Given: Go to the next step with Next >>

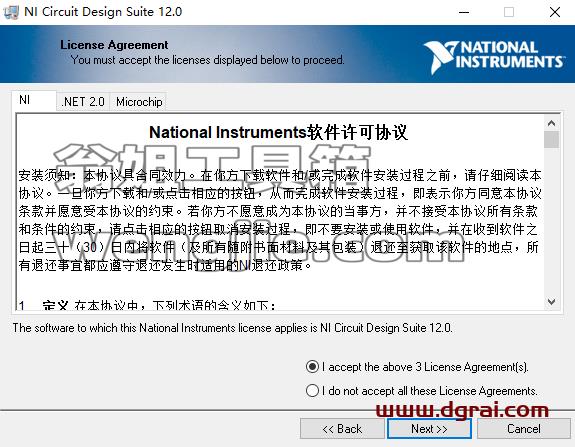Looking at the screenshot, I should pyautogui.click(x=429, y=429).
